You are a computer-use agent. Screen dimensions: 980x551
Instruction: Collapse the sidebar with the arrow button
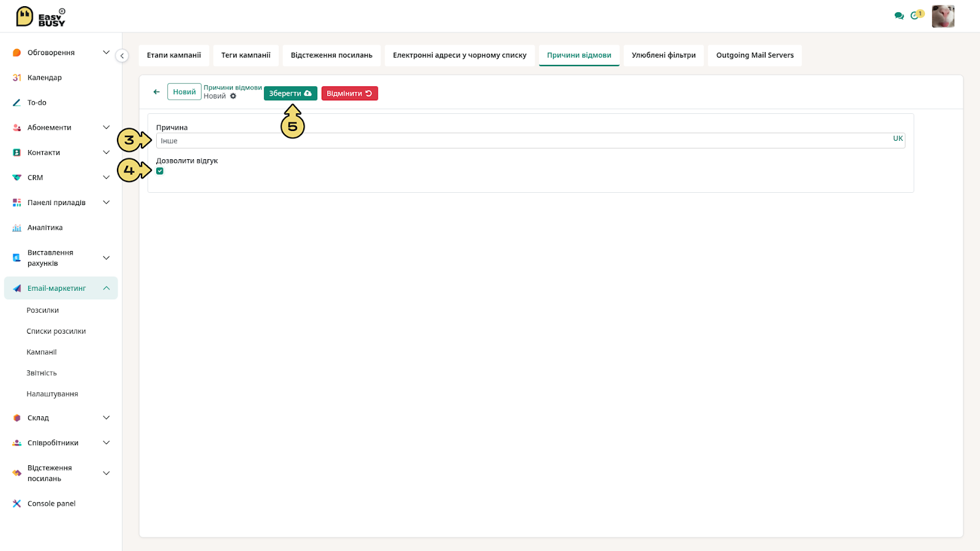tap(122, 56)
